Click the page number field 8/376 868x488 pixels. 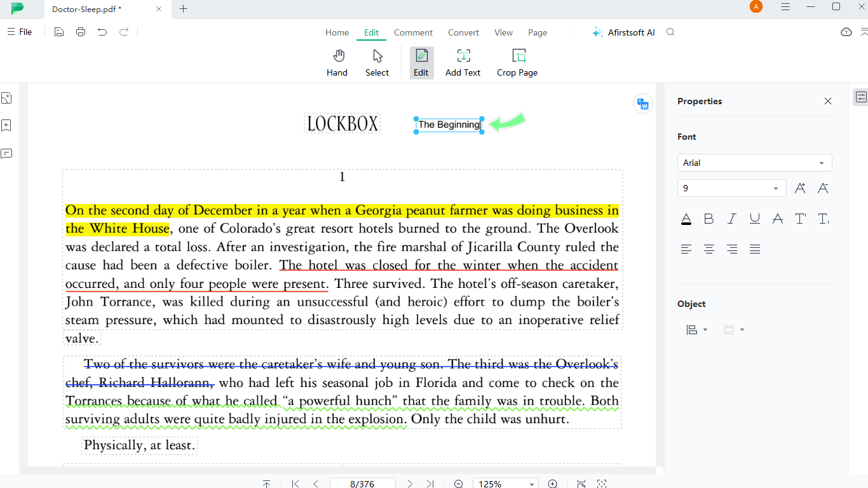(362, 484)
